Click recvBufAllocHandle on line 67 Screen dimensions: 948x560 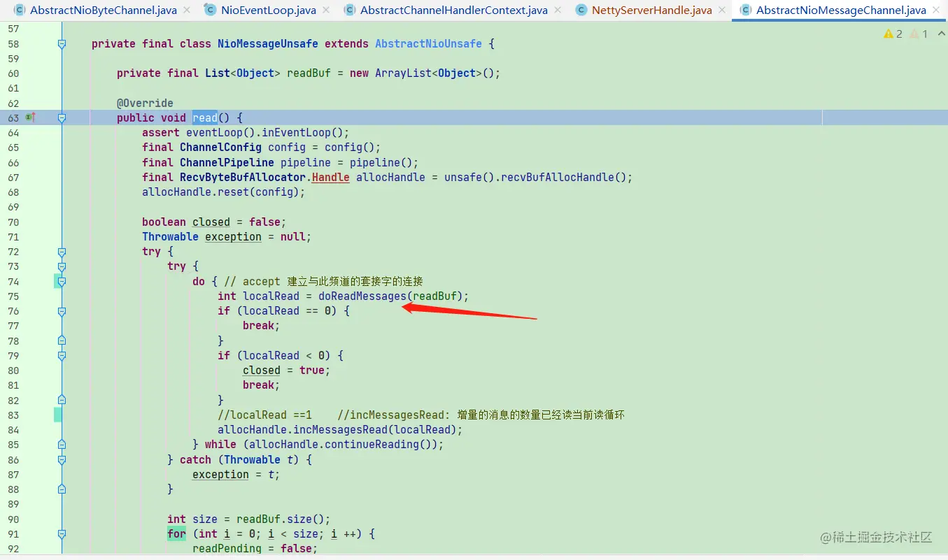point(558,178)
